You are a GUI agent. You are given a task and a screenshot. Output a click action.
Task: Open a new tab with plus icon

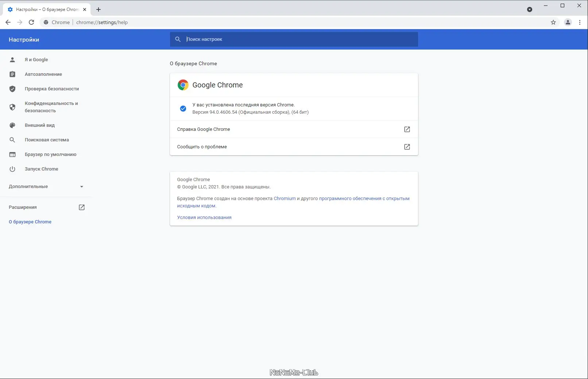98,9
